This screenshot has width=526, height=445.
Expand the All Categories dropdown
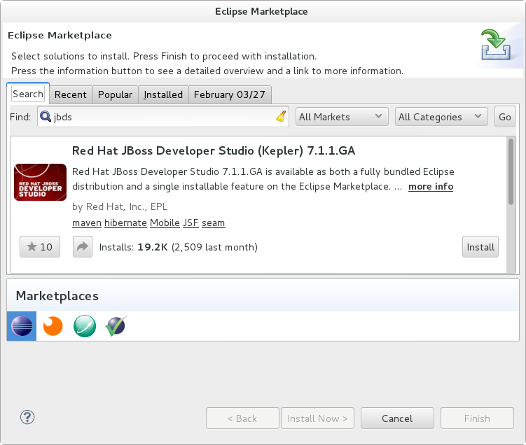click(x=441, y=117)
